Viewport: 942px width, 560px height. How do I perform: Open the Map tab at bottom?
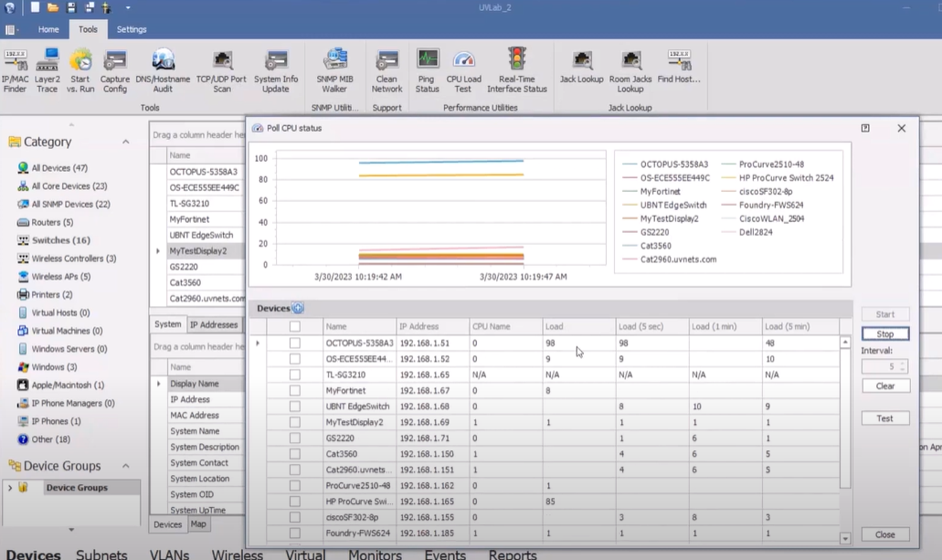click(198, 524)
